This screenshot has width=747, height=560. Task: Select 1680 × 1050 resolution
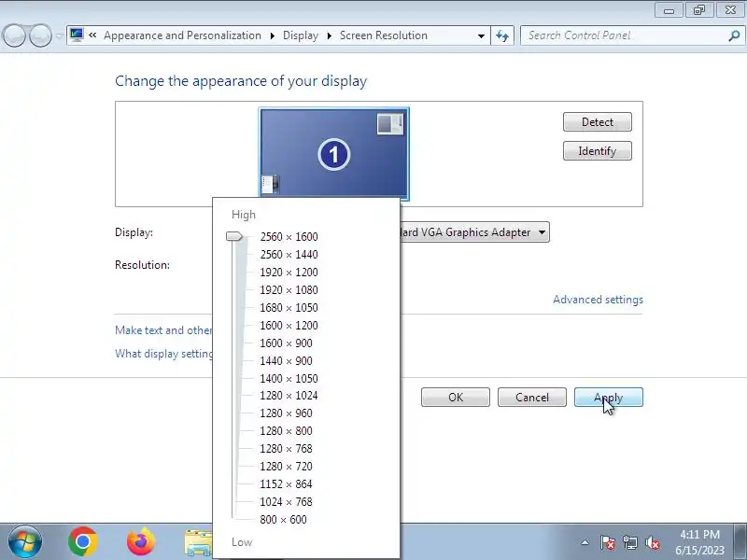point(289,308)
